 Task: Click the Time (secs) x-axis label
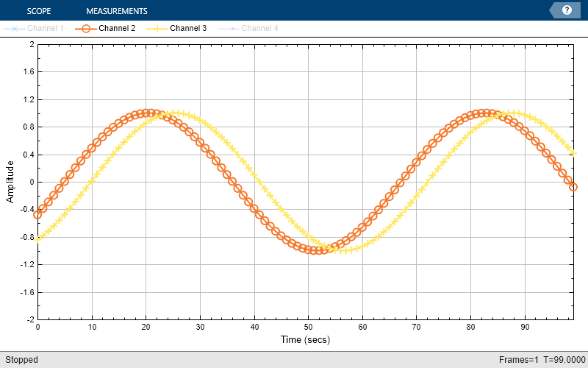click(x=305, y=340)
